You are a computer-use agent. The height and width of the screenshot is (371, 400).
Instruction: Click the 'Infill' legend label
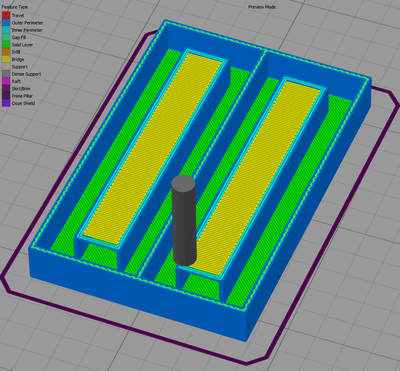pos(16,52)
